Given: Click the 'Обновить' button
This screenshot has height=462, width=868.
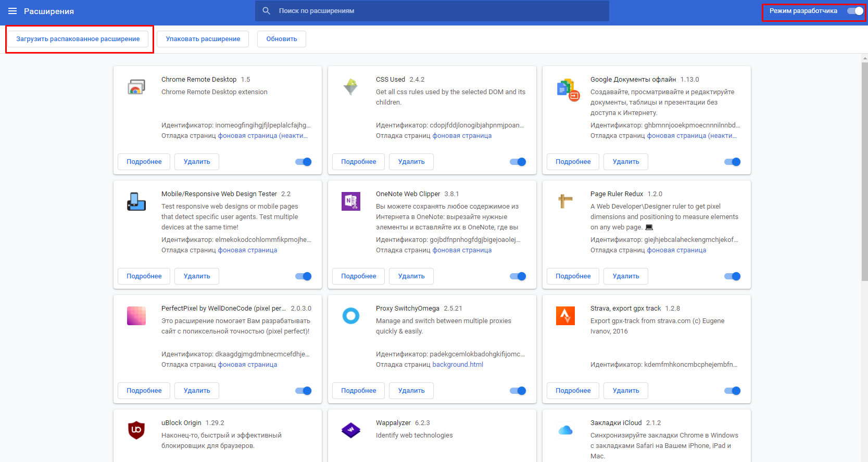Looking at the screenshot, I should [282, 39].
